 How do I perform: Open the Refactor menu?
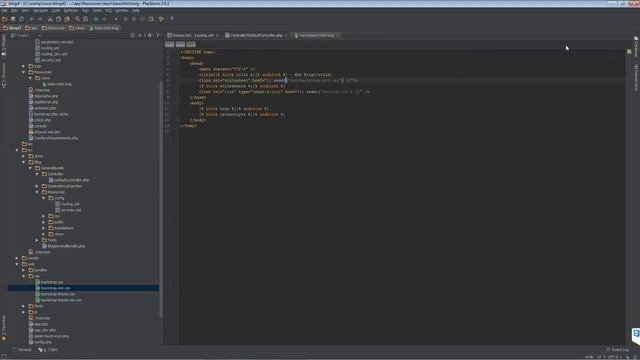point(71,11)
